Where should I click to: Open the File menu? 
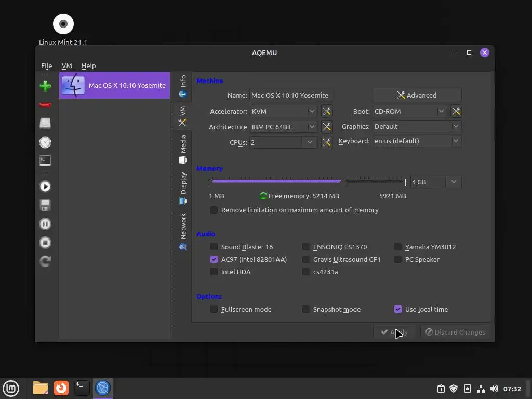click(46, 66)
